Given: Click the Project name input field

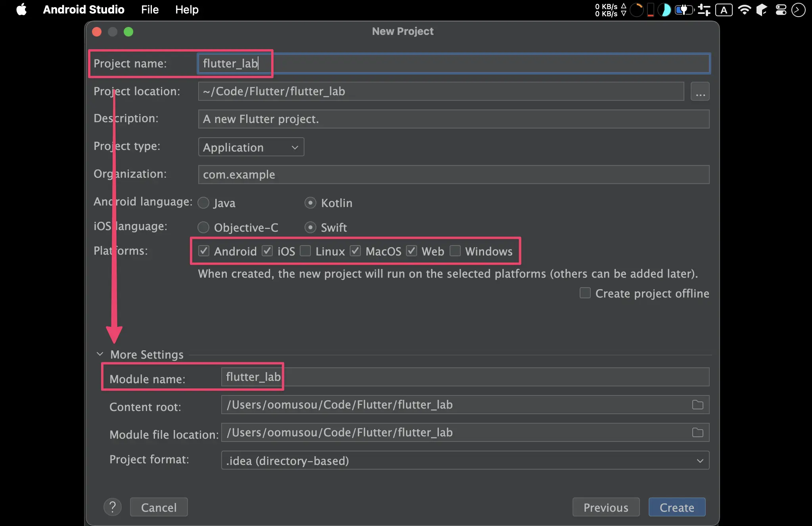Looking at the screenshot, I should click(454, 63).
